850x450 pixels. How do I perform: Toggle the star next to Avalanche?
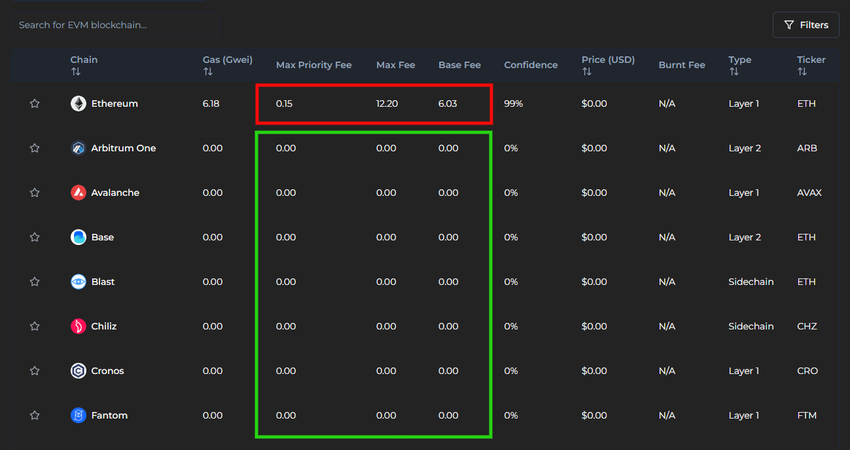click(35, 192)
